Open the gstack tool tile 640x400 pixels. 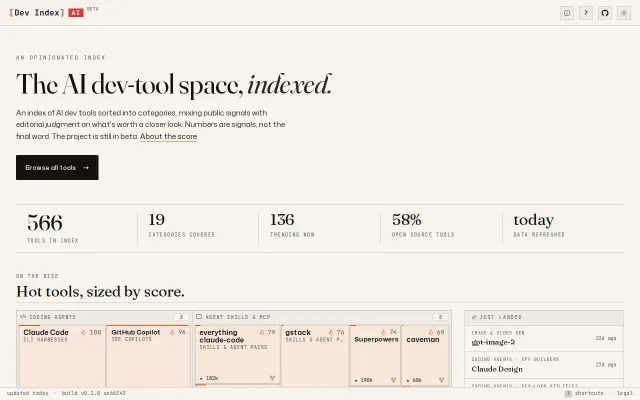315,356
